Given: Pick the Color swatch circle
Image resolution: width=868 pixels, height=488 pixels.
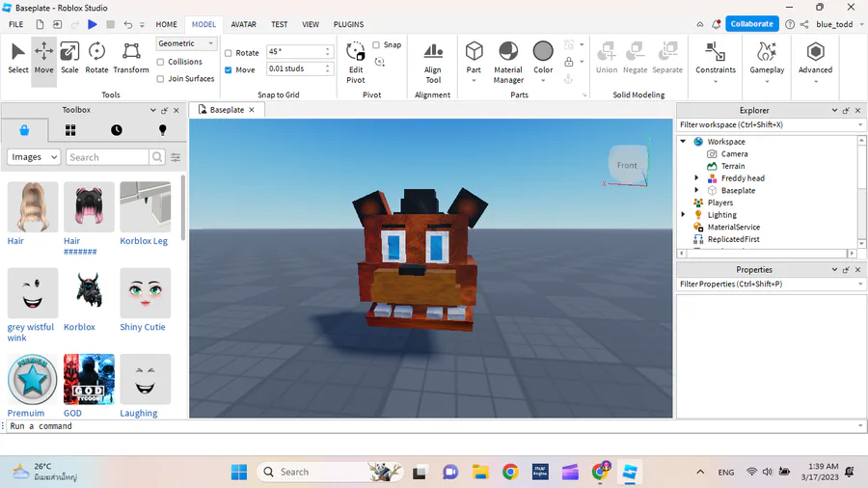Looking at the screenshot, I should coord(543,51).
